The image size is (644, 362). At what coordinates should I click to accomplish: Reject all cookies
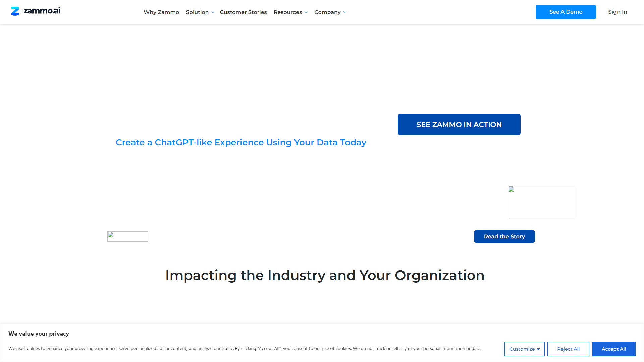[x=568, y=349]
